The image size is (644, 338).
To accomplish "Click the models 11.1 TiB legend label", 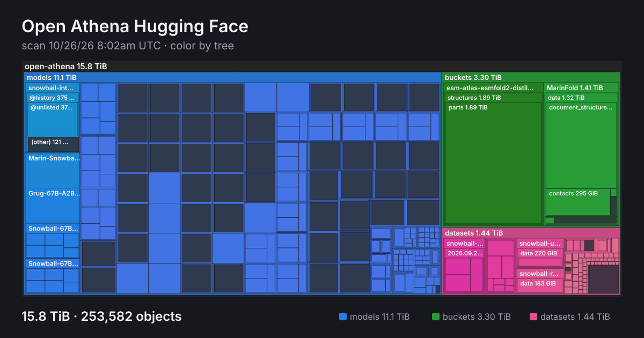I will 379,317.
